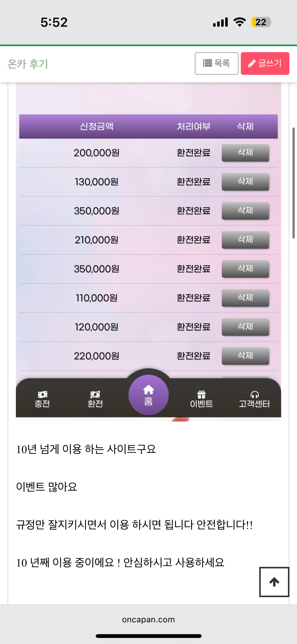Tap the 처리여부 column header
Viewport: 297px width, 644px height.
pos(193,126)
